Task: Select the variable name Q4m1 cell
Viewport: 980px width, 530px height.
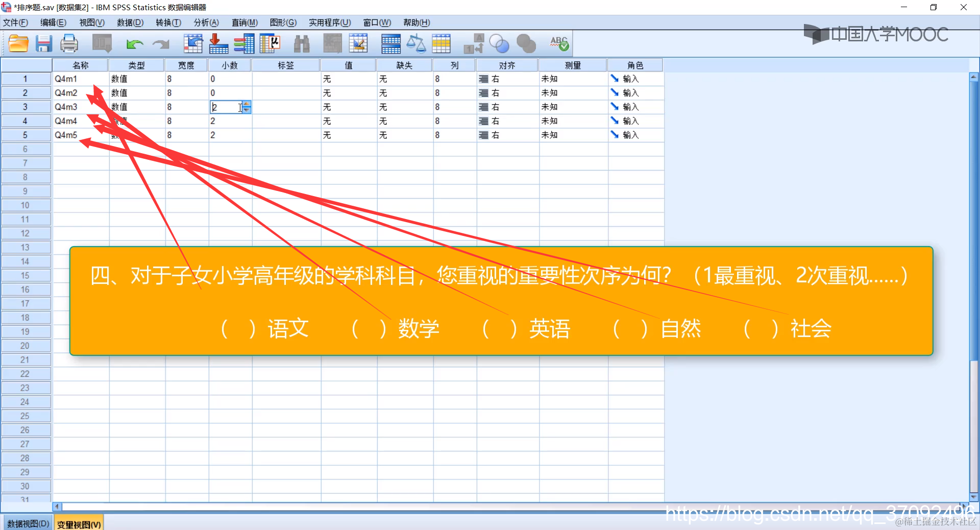Action: [81, 79]
